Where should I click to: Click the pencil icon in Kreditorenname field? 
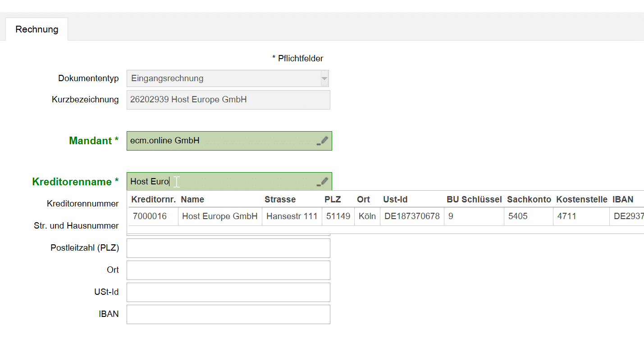coord(322,182)
